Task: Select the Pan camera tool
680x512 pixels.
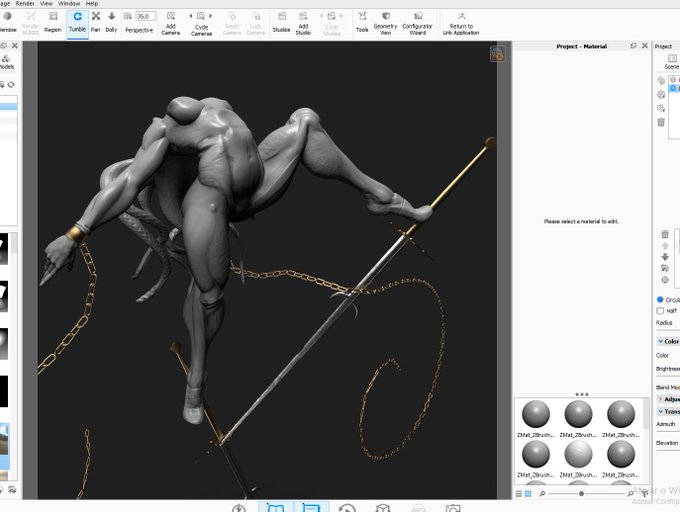Action: 96,23
